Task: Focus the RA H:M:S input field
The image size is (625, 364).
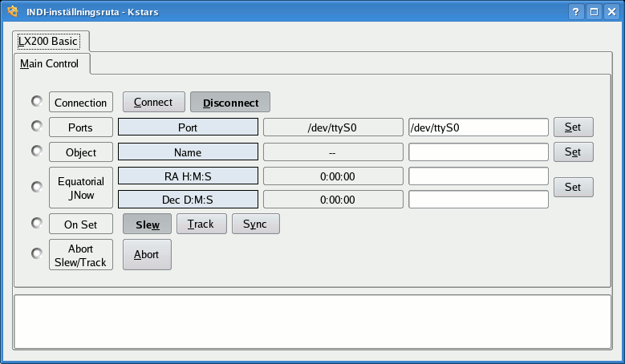Action: (x=478, y=176)
